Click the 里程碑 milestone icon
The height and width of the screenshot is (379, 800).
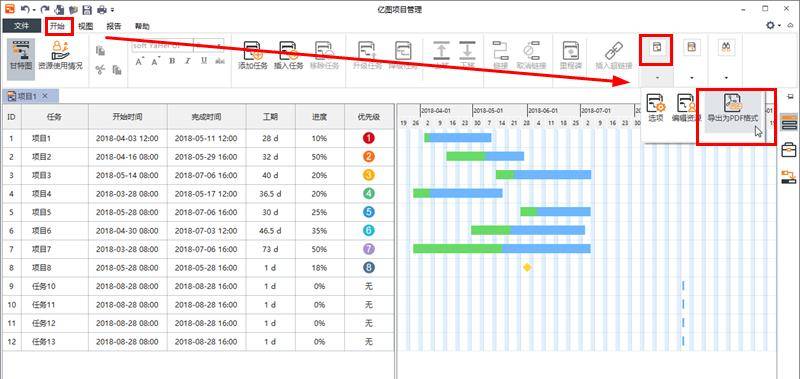(x=571, y=56)
